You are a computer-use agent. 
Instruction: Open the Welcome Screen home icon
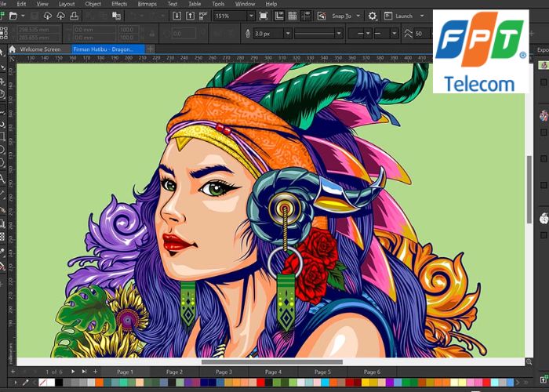(x=12, y=49)
